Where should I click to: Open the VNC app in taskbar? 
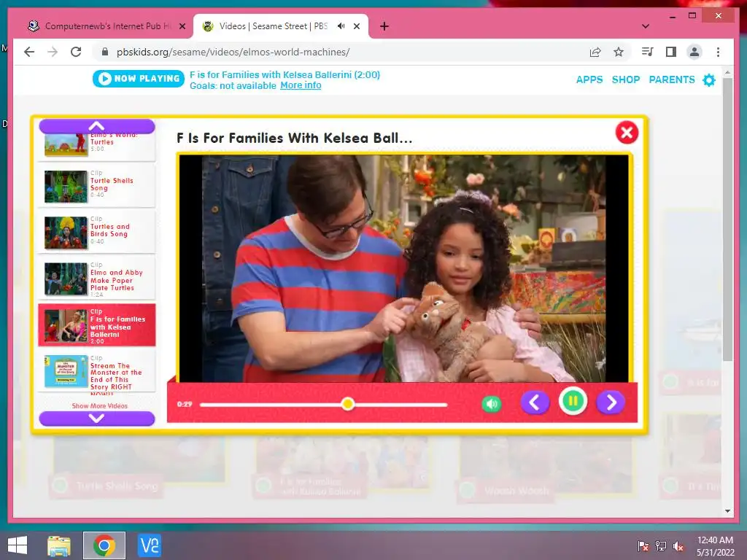[x=149, y=545]
